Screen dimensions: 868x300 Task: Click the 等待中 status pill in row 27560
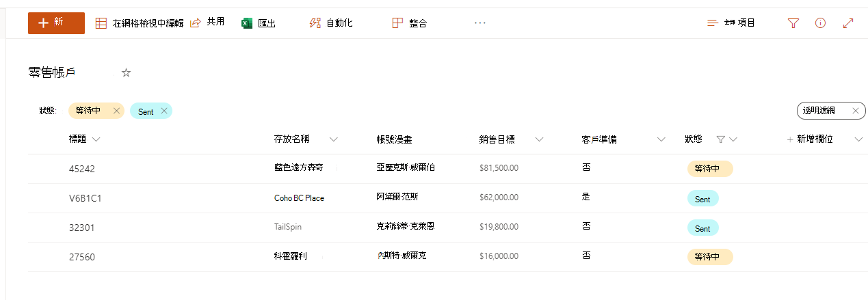tap(710, 258)
